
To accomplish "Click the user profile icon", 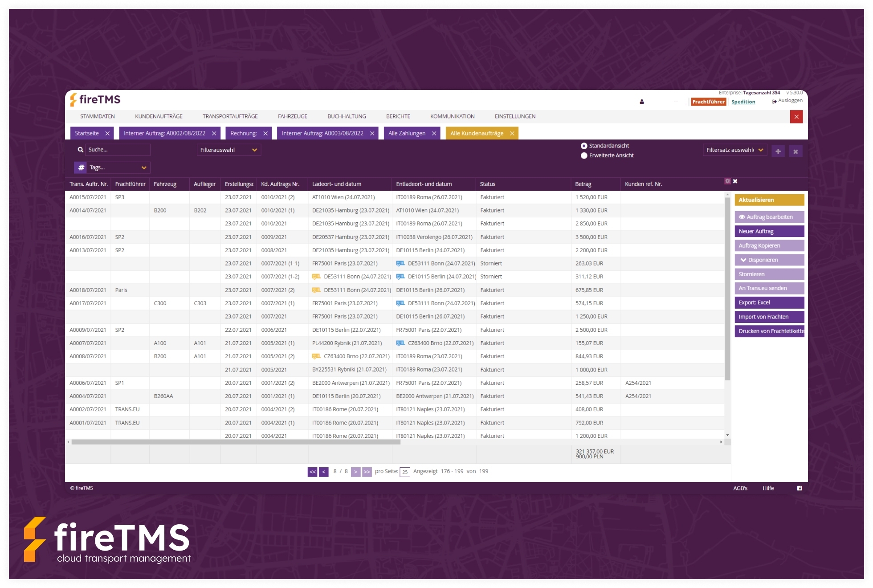I will (642, 102).
